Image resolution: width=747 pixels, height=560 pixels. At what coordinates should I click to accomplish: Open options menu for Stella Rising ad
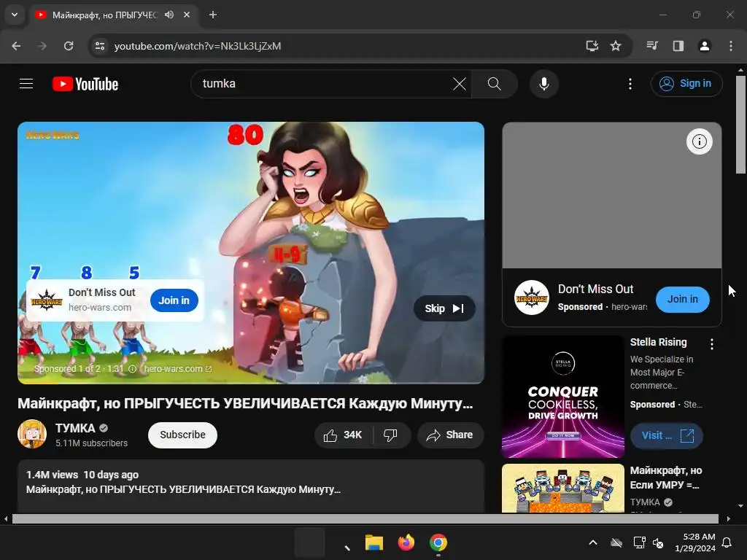click(712, 344)
